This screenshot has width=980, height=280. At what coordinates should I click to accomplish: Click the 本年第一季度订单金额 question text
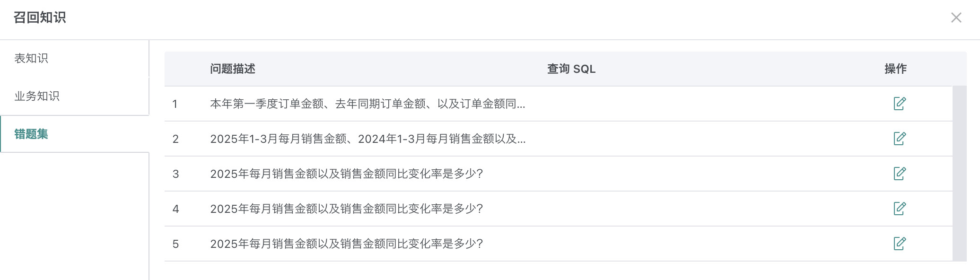click(x=367, y=104)
